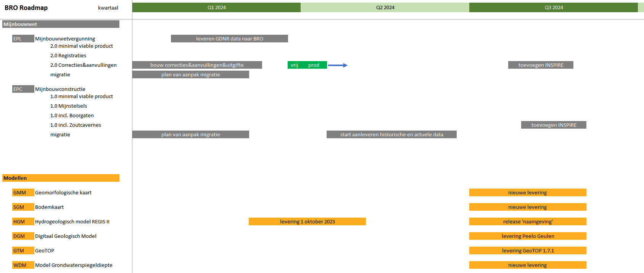The height and width of the screenshot is (273, 644).
Task: Click the blue arrow after vrij prod
Action: coord(338,65)
